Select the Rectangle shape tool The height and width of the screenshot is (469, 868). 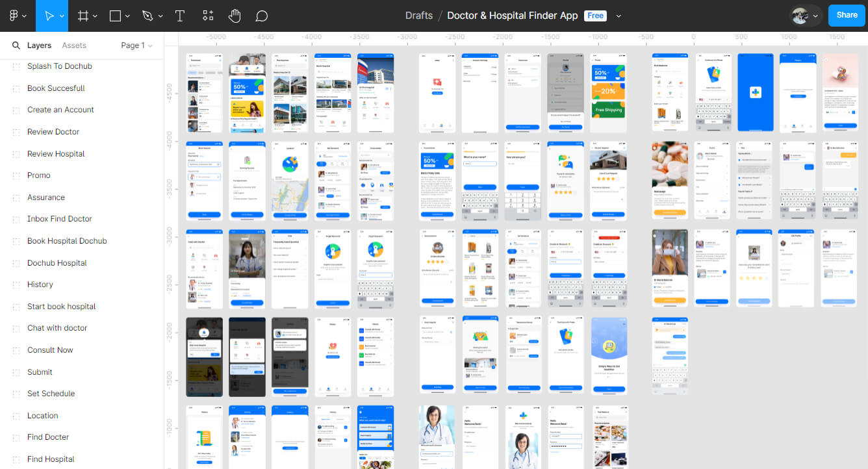[x=116, y=16]
